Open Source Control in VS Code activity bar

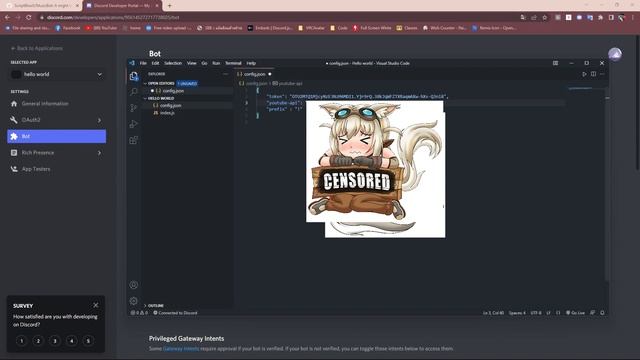[133, 108]
